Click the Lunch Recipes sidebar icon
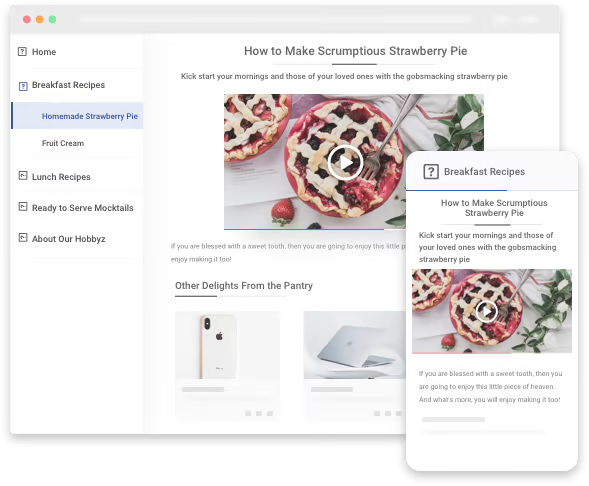This screenshot has width=589, height=486. coord(23,175)
